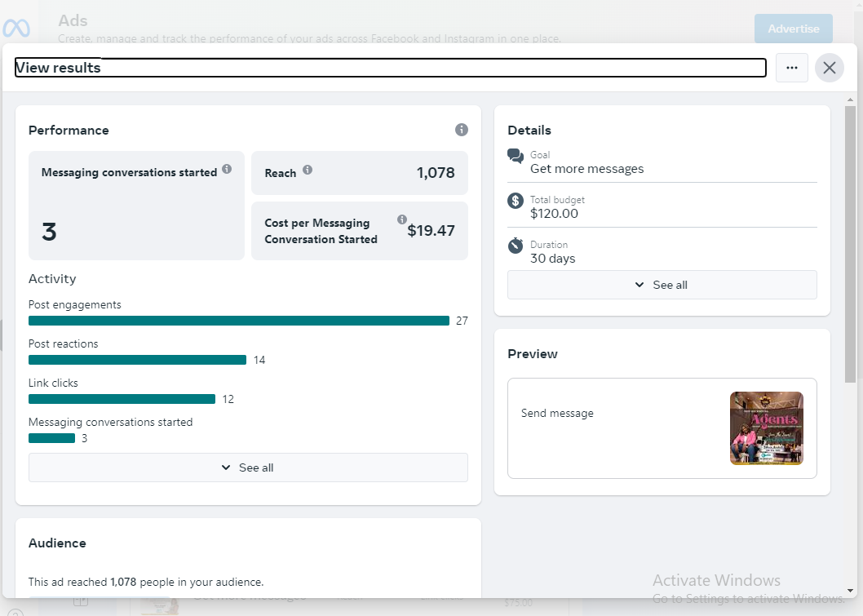Click the Goal chat bubbles icon

(516, 156)
